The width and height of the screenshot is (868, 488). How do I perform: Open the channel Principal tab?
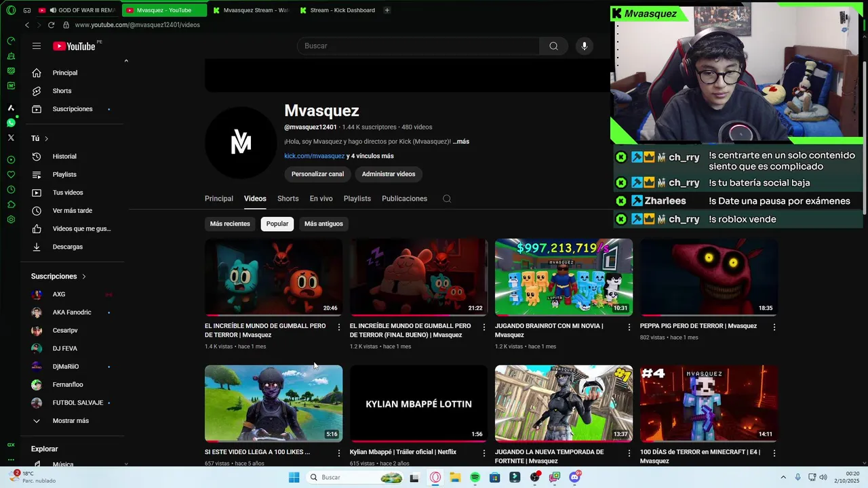pos(219,199)
